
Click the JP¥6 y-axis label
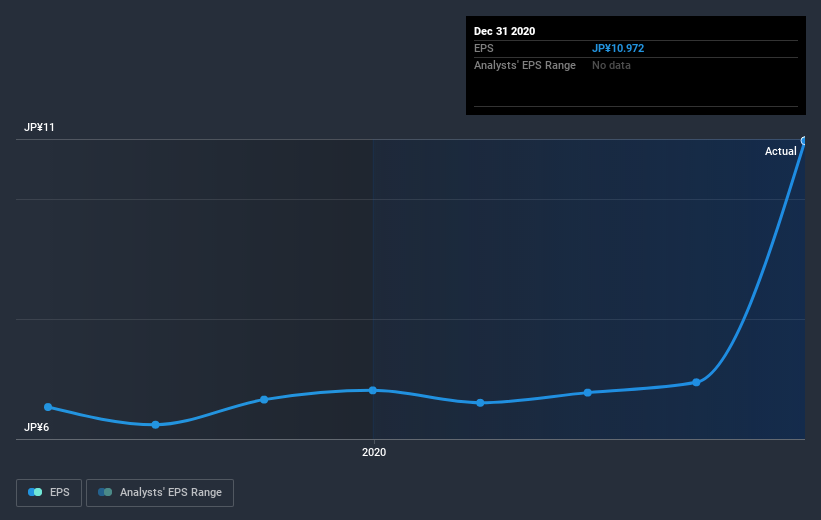37,427
